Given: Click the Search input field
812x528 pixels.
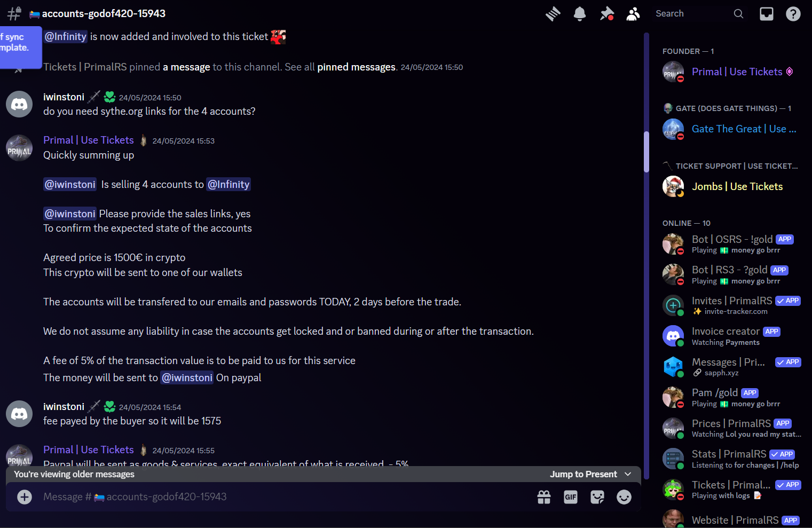Looking at the screenshot, I should tap(693, 14).
